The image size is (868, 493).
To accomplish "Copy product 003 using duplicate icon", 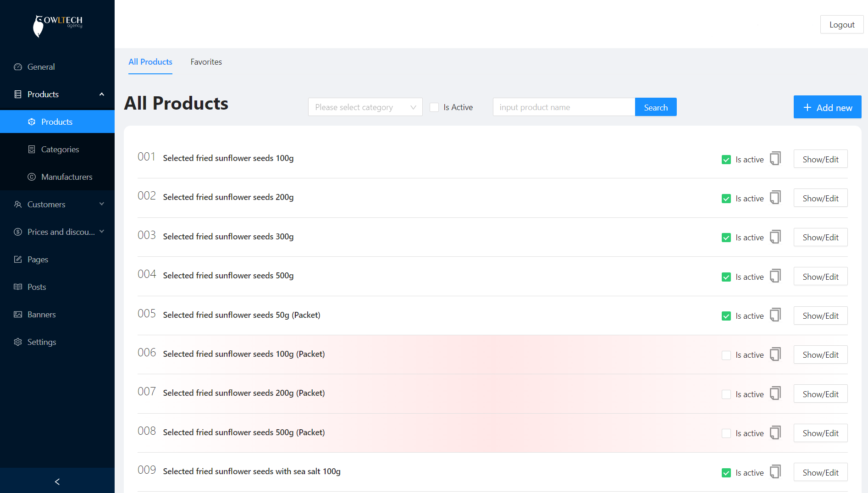I will (x=775, y=237).
